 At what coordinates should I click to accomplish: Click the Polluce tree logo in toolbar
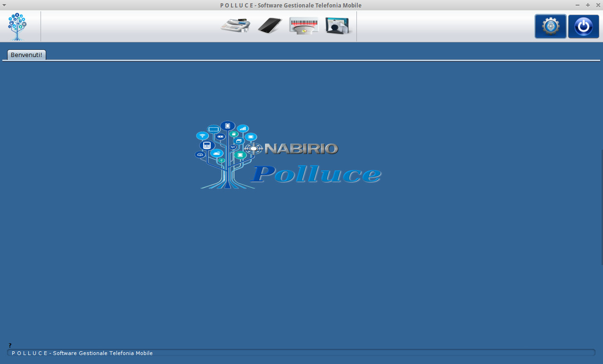[17, 26]
